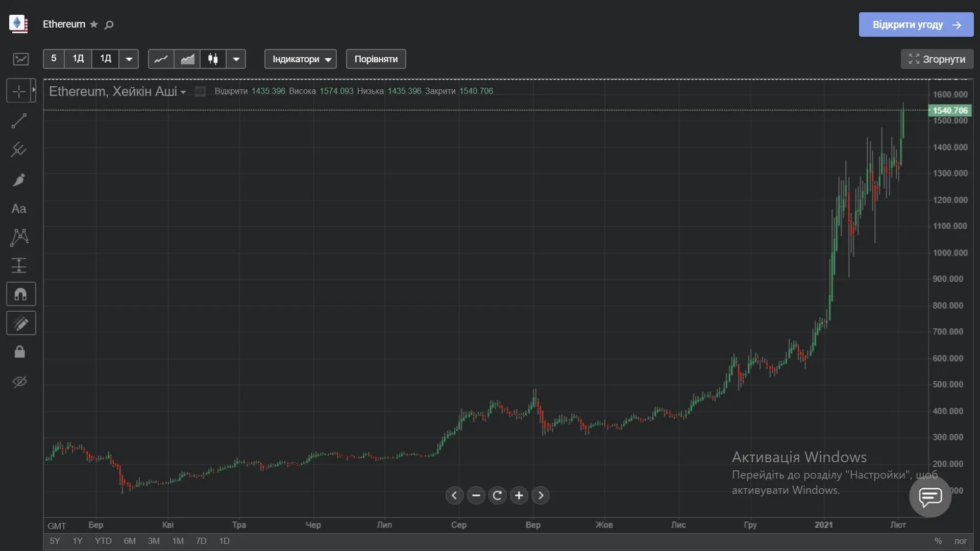
Task: Click the 2021 time axis label
Action: pos(823,524)
